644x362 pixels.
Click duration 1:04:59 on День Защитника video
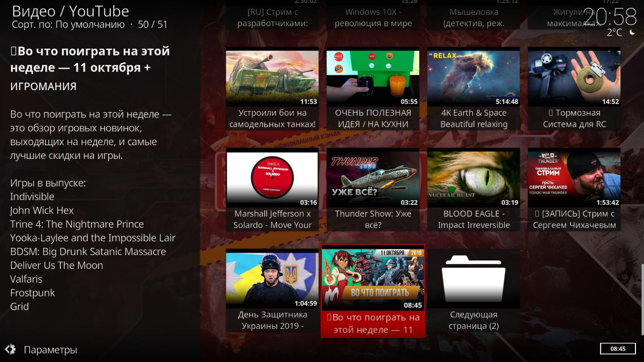click(305, 303)
